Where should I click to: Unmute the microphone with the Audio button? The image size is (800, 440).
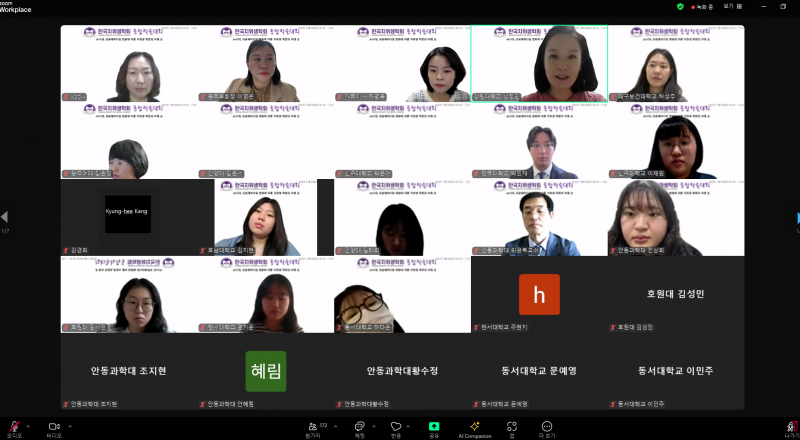[x=13, y=425]
